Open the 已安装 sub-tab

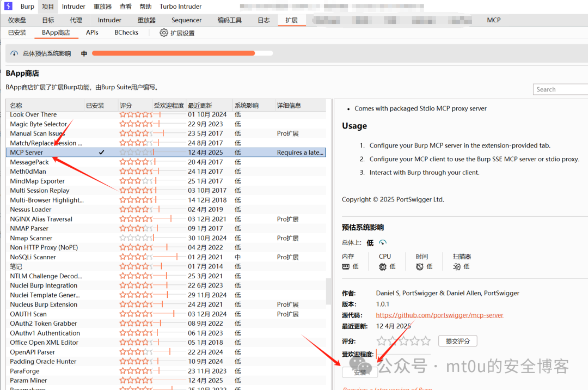coord(17,33)
